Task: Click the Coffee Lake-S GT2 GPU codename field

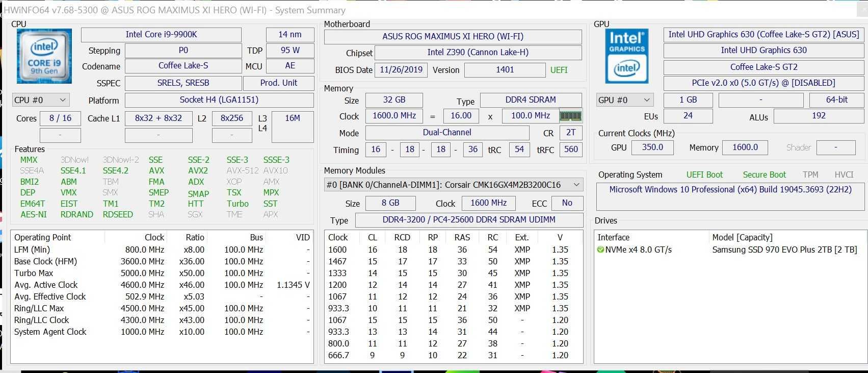Action: [x=763, y=67]
